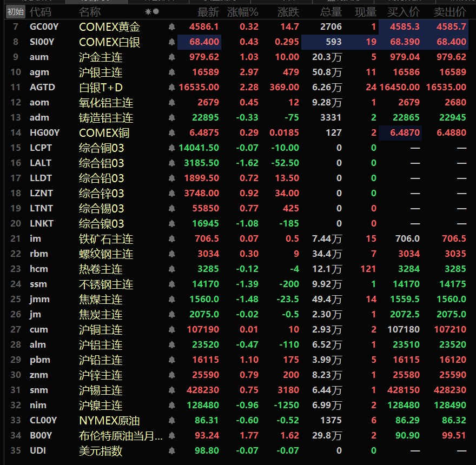Viewport: 476px width, 465px height.
Task: Click latest price 16535.00 of 白银T+D
Action: (199, 88)
